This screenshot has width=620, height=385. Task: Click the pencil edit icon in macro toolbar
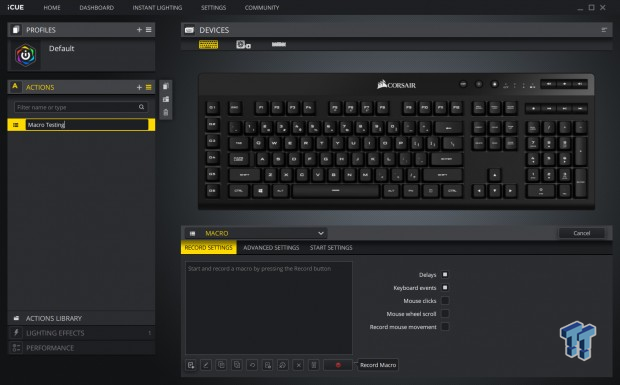pos(206,365)
